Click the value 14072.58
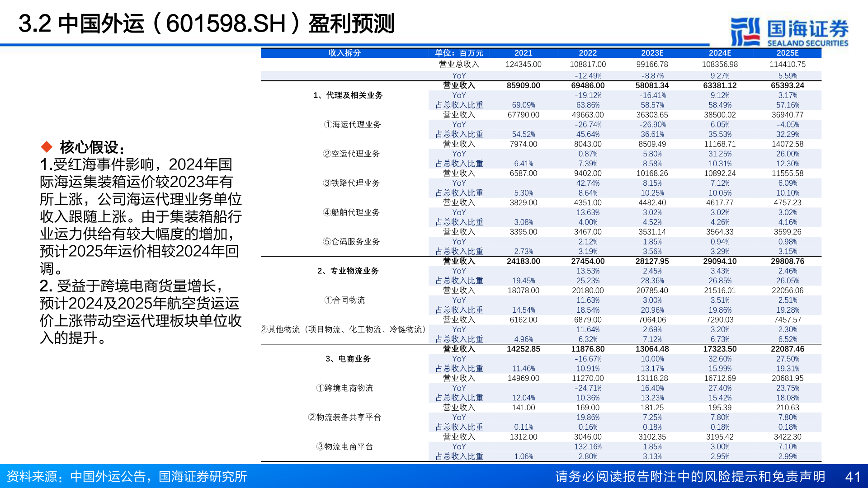The width and height of the screenshot is (868, 488). coord(788,144)
